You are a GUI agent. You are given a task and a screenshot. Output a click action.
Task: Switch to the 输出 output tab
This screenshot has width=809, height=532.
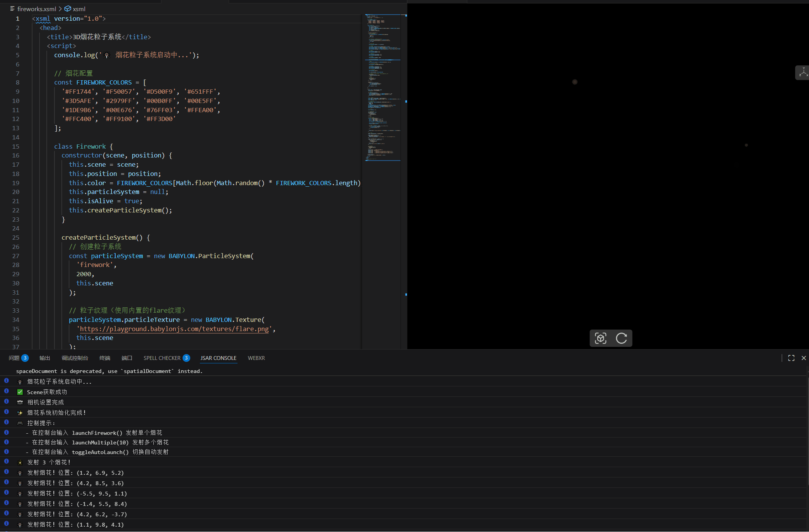point(45,358)
